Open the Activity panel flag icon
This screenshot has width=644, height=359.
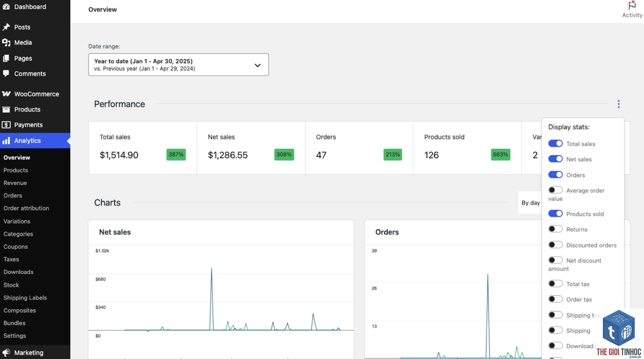coord(632,5)
